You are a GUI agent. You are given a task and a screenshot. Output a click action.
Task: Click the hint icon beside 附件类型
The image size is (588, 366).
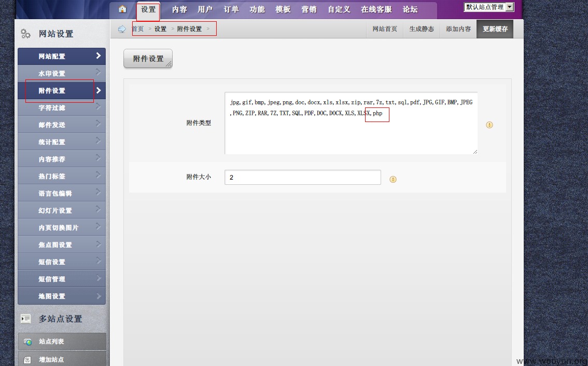[x=489, y=125]
